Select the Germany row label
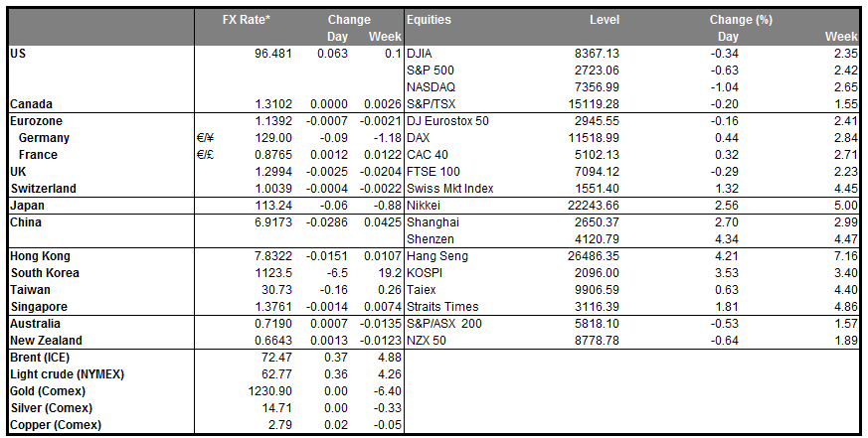This screenshot has height=438, width=868. click(x=45, y=137)
